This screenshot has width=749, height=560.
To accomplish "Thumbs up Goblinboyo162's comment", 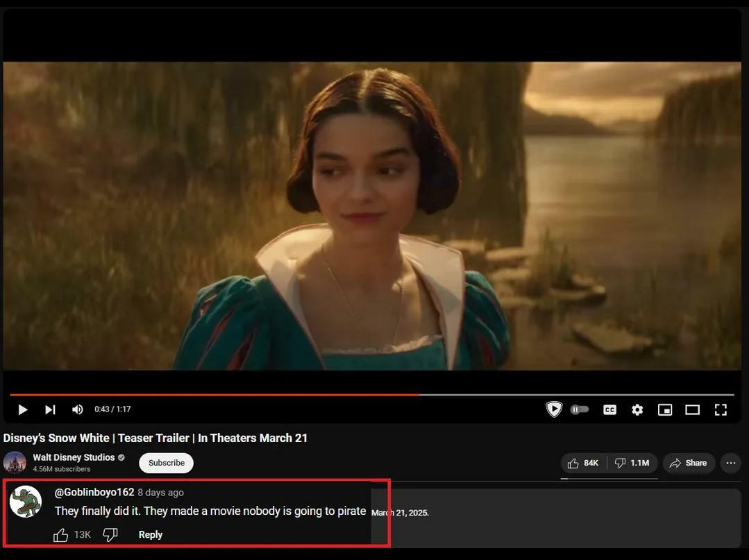I will [61, 534].
